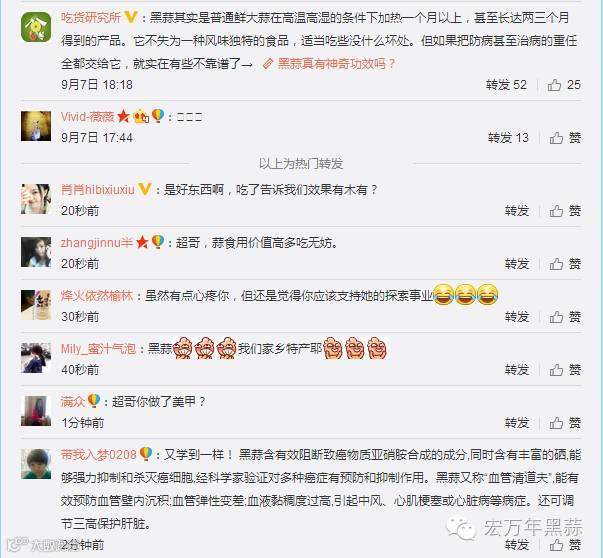Click the verified V badge beside 肖肖hibixiuxiu
This screenshot has width=603, height=558.
pyautogui.click(x=145, y=189)
